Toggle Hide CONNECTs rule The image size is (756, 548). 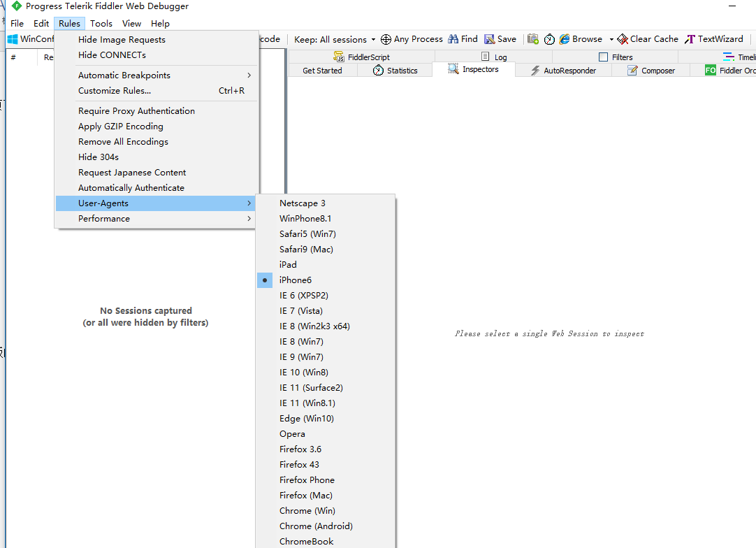click(x=157, y=55)
